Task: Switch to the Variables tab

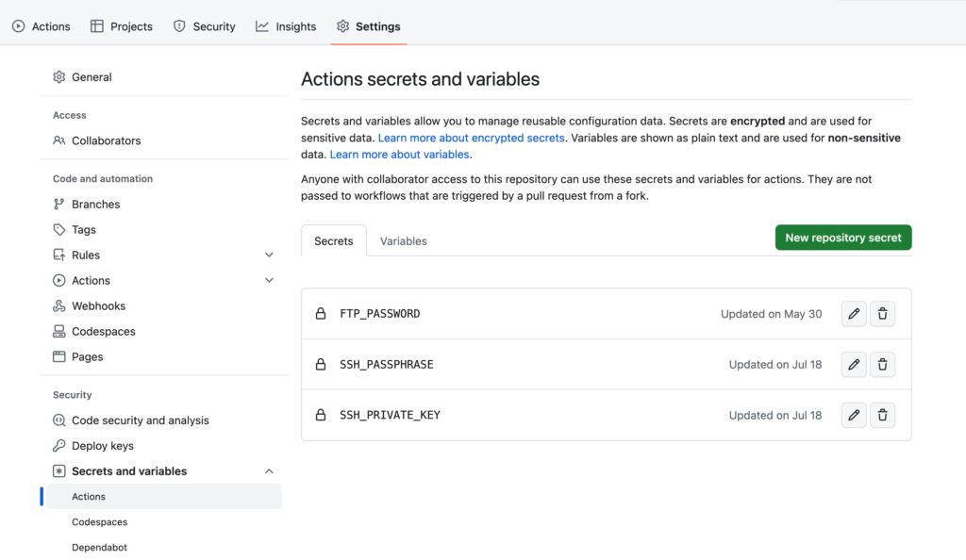Action: [404, 240]
